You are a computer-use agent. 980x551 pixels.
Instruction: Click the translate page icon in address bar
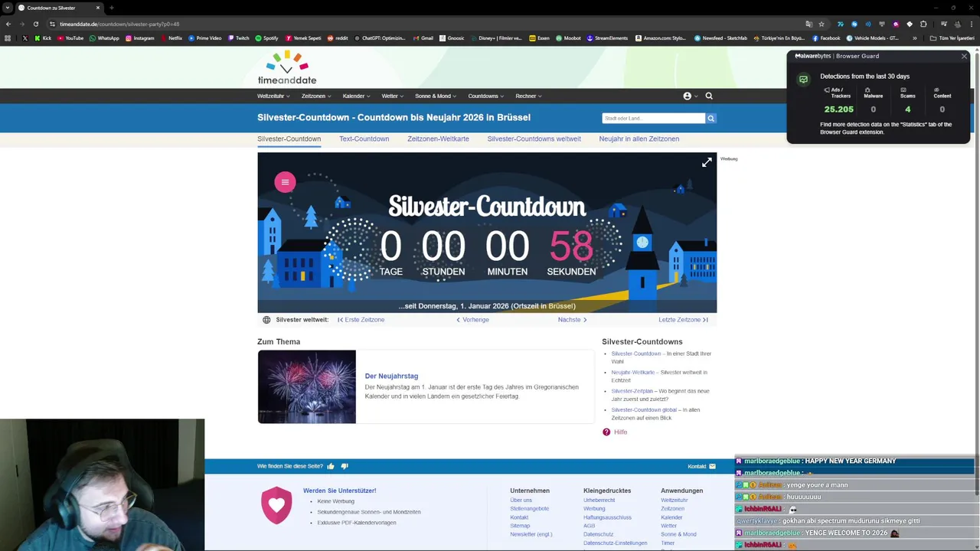(x=808, y=24)
